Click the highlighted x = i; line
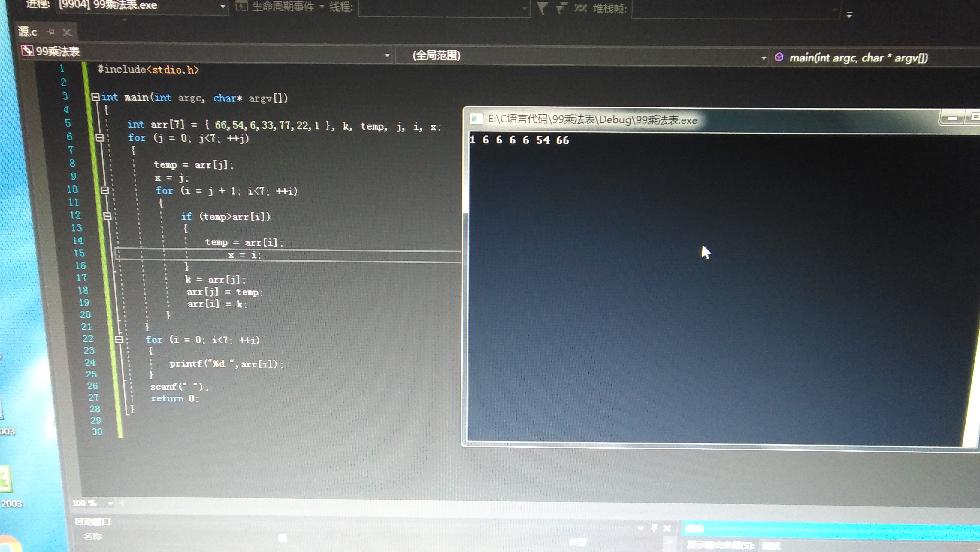The height and width of the screenshot is (552, 980). (x=245, y=255)
